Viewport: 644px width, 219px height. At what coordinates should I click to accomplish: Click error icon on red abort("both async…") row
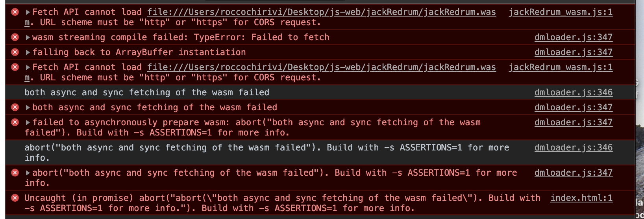pos(15,173)
